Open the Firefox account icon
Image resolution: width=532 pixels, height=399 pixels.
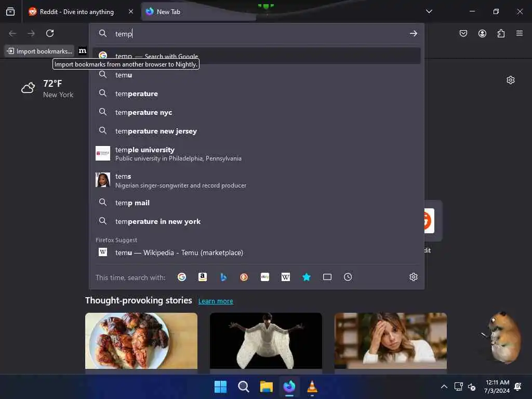coord(482,33)
